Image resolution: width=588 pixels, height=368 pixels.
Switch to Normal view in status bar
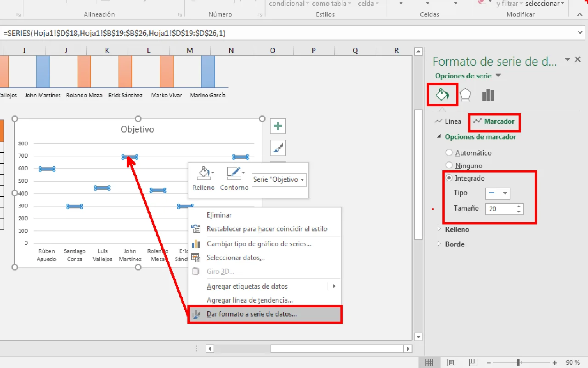click(429, 362)
